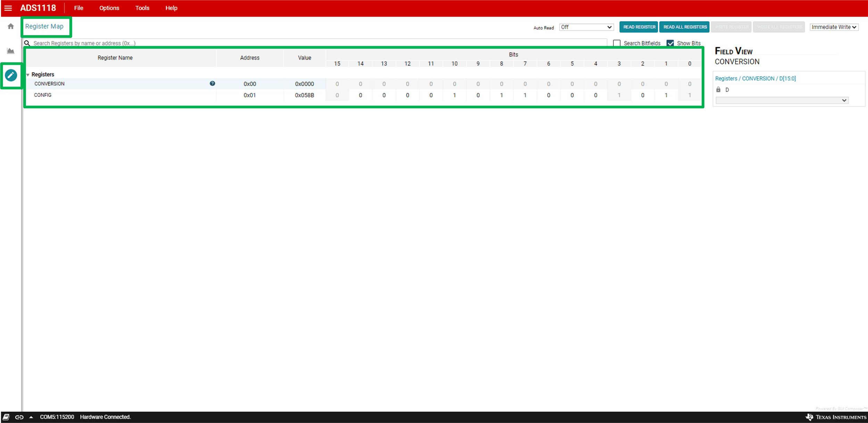
Task: Collapse the Registers tree group
Action: click(28, 75)
